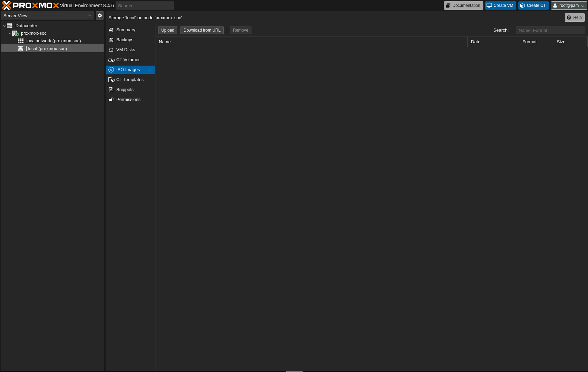
Task: Collapse the proxmox-soc node
Action: (10, 33)
